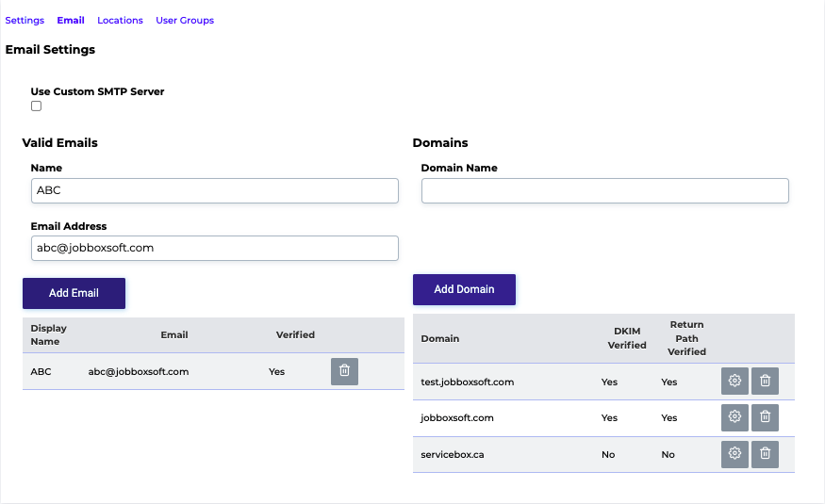Viewport: 825px width, 504px height.
Task: Click servicebox.ca Return Path No value
Action: pyautogui.click(x=668, y=455)
